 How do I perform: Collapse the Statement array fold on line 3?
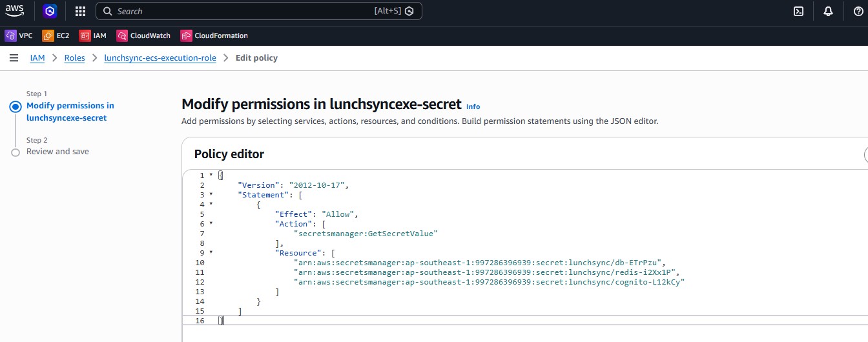click(x=211, y=195)
